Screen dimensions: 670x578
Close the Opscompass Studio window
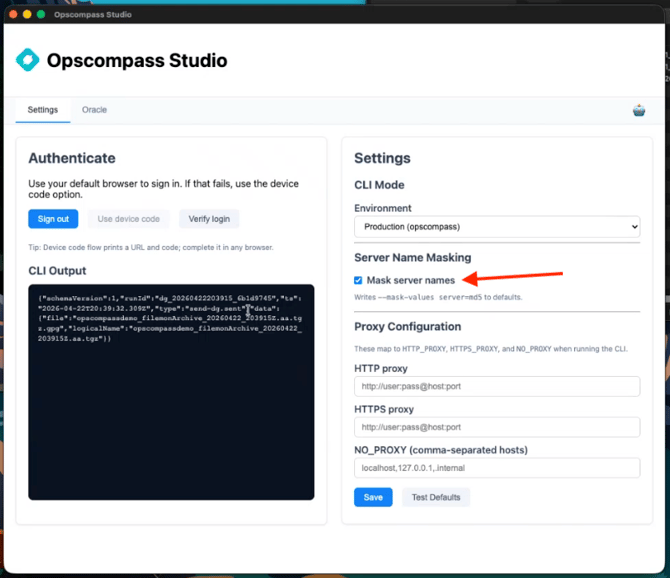11,15
